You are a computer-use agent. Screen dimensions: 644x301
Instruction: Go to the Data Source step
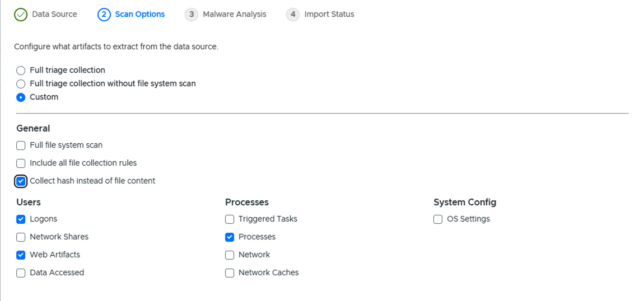coord(54,15)
